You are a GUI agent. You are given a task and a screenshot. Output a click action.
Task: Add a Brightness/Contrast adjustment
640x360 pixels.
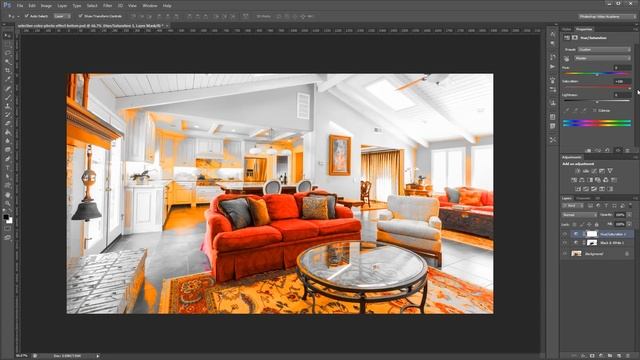click(578, 171)
